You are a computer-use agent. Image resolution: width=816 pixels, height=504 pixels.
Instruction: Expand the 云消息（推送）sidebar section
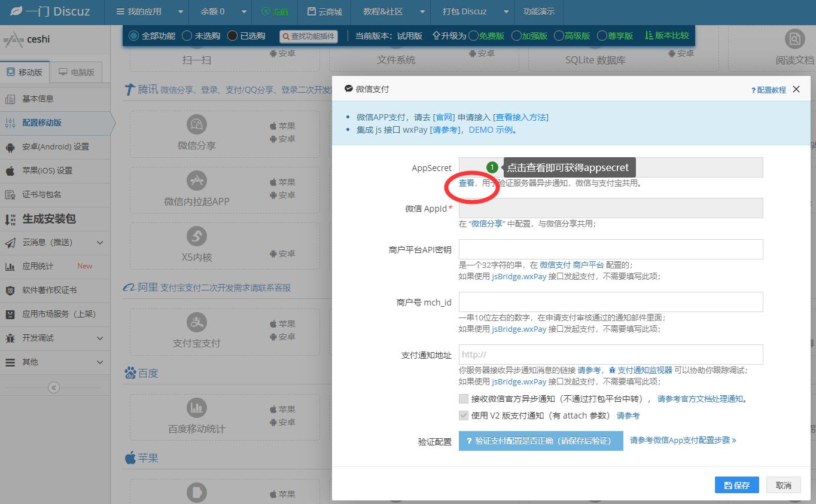click(55, 242)
